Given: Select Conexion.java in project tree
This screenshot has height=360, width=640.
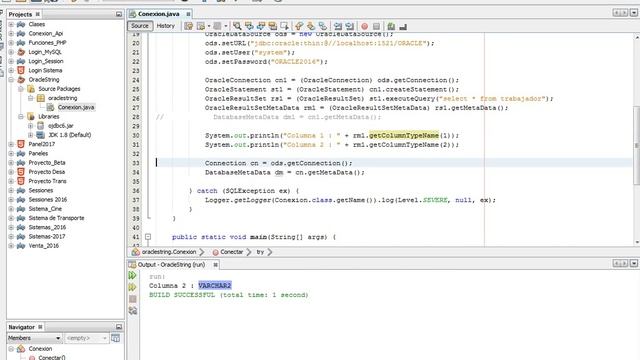Looking at the screenshot, I should [76, 107].
